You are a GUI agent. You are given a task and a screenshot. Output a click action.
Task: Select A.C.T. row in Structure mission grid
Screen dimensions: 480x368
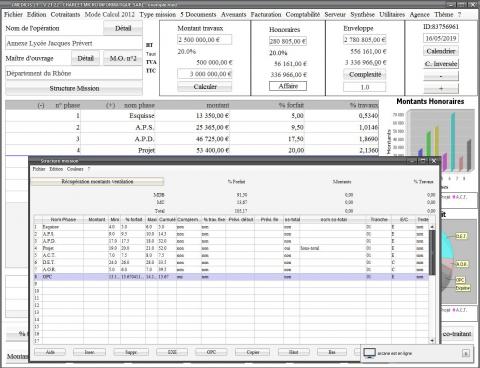click(x=231, y=255)
